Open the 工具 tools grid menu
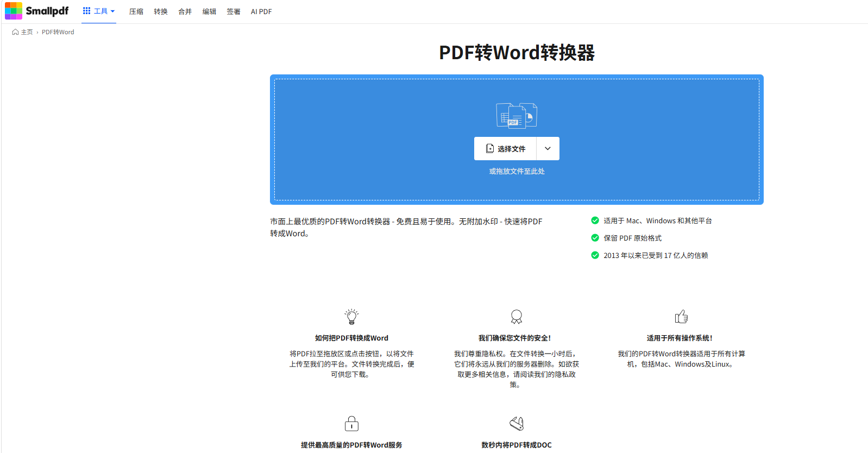The image size is (868, 453). tap(99, 11)
